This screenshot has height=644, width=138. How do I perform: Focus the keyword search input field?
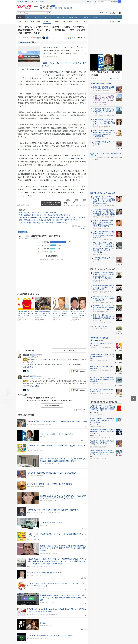point(32,13)
